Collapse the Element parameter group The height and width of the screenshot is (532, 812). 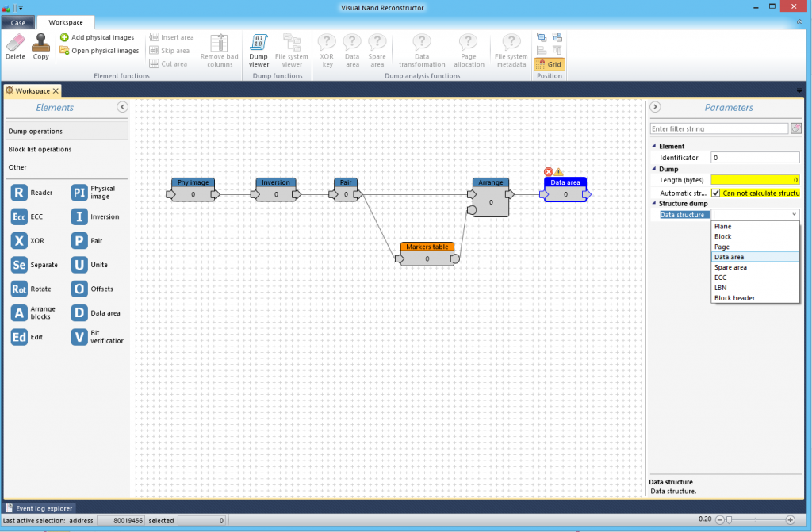pos(654,146)
